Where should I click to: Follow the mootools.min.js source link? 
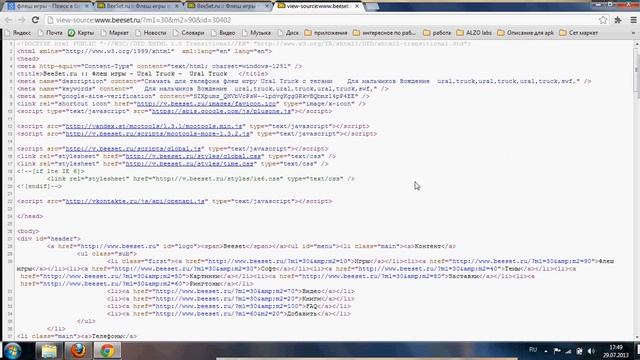154,126
